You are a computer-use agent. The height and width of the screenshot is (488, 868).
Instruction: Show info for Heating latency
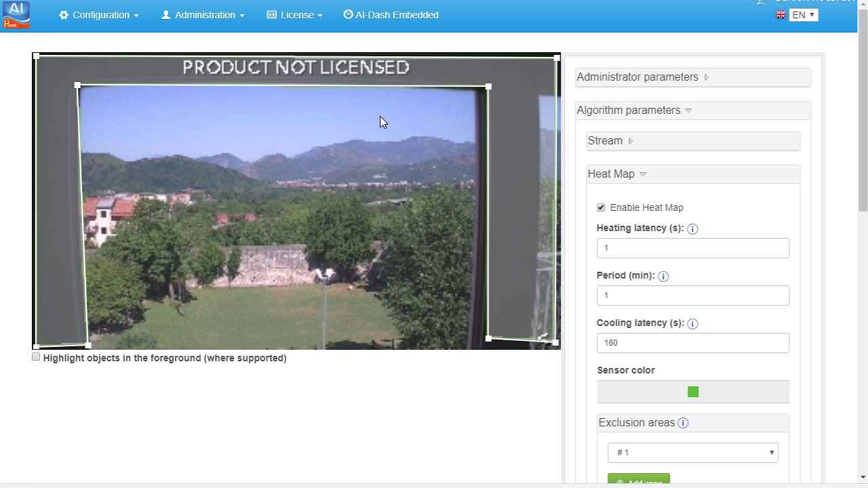click(x=692, y=229)
